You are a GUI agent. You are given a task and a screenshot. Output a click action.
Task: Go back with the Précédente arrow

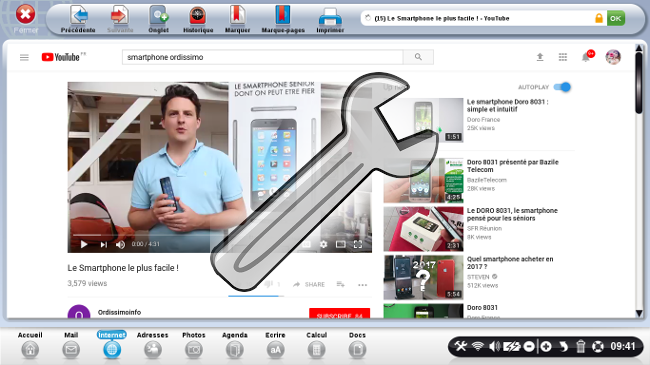(x=78, y=19)
